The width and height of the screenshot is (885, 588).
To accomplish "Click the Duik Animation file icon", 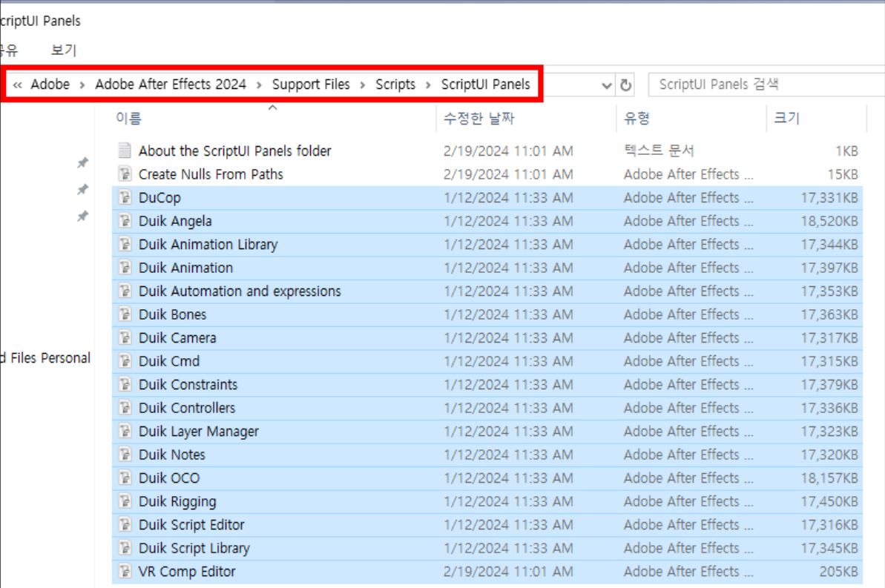I will coord(125,268).
